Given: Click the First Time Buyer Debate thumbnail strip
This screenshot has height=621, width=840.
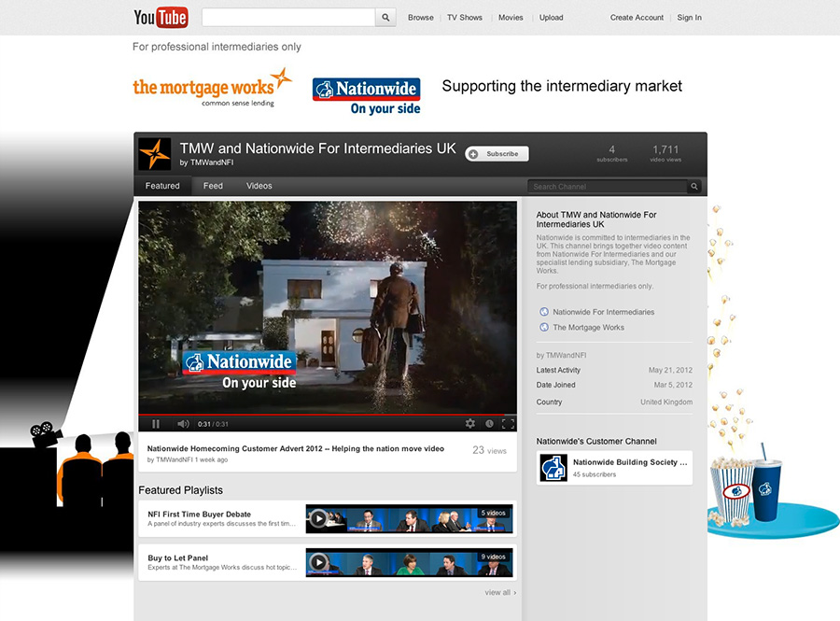Looking at the screenshot, I should [x=410, y=518].
